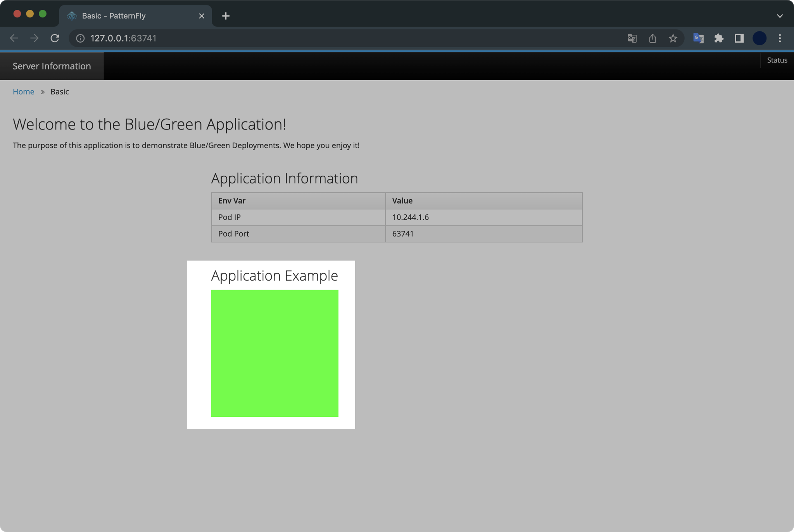Click the browser share/upload icon
Image resolution: width=794 pixels, height=532 pixels.
pos(652,38)
